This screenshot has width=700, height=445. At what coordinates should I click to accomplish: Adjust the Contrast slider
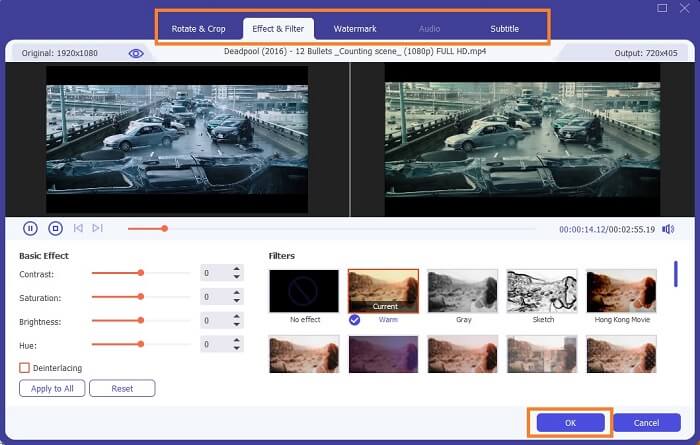tap(141, 273)
